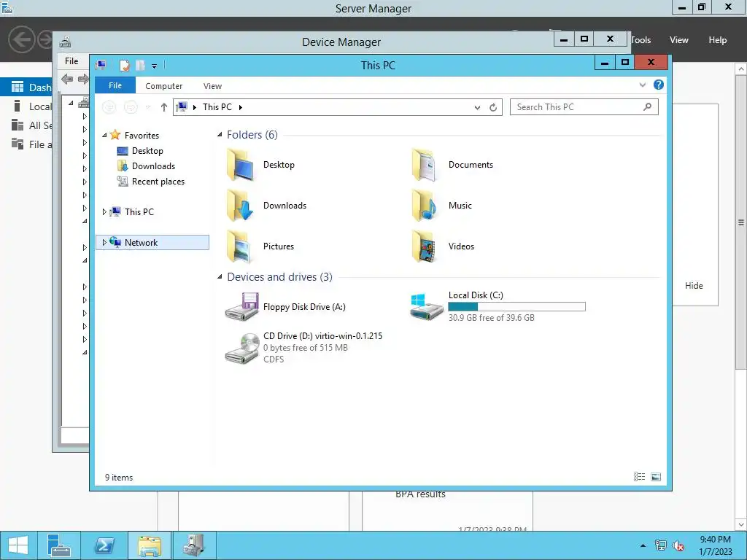Screen dimensions: 747x560
Task: Open Server Manager from taskbar
Action: coord(58,545)
